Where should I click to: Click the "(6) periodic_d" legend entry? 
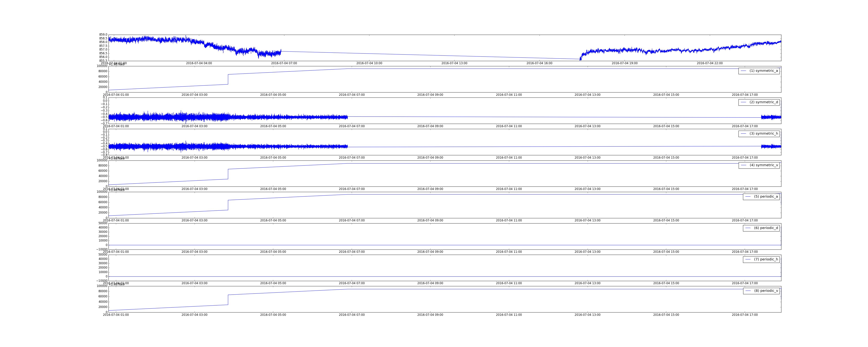[x=761, y=228]
